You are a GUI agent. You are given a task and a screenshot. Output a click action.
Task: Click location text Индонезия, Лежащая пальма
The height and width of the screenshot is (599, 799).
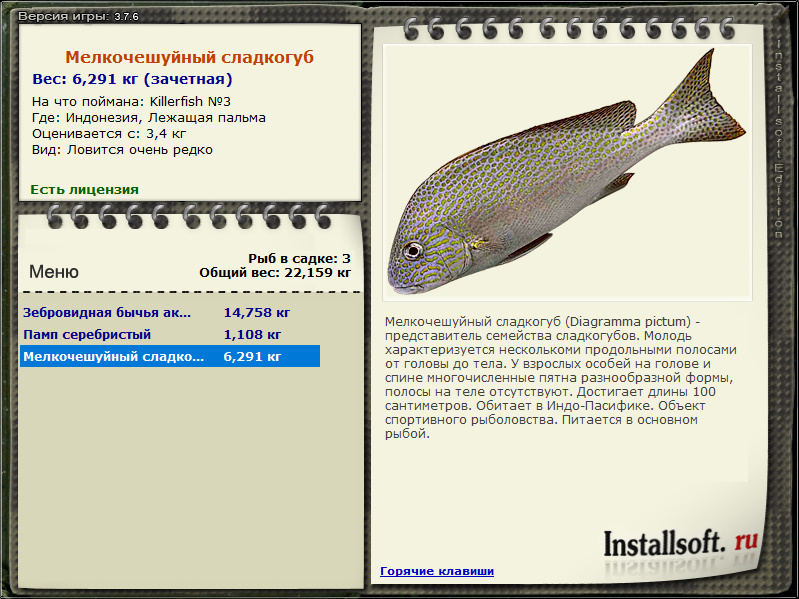(x=166, y=118)
